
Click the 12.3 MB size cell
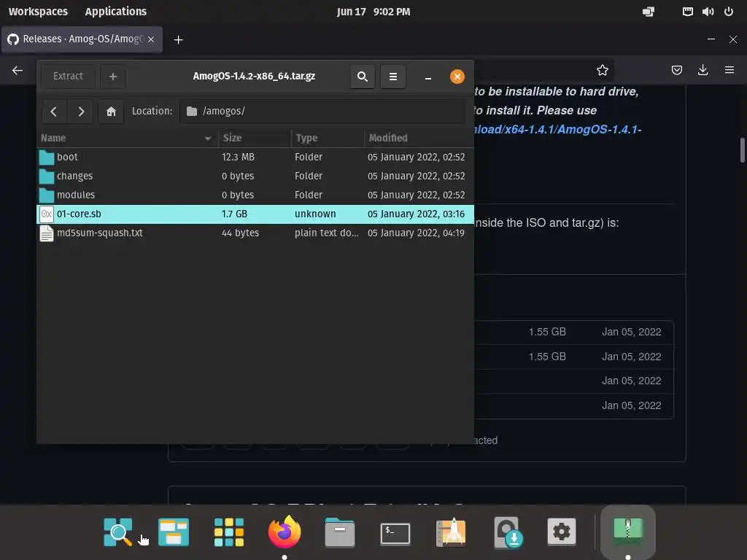239,157
